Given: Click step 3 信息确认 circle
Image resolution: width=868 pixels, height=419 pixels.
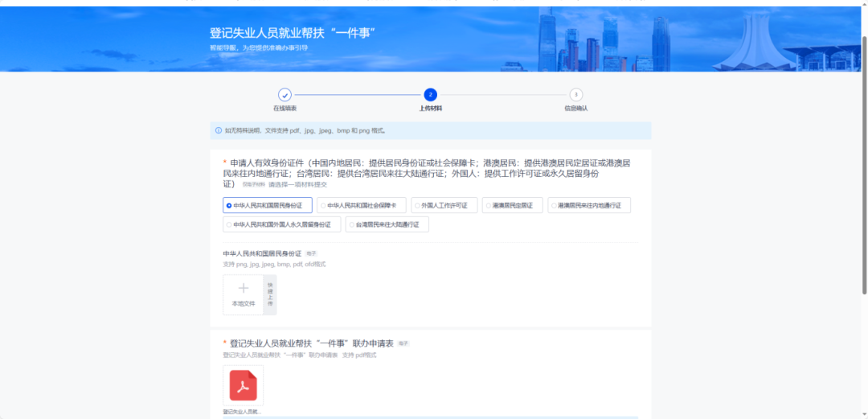Looking at the screenshot, I should pos(575,95).
